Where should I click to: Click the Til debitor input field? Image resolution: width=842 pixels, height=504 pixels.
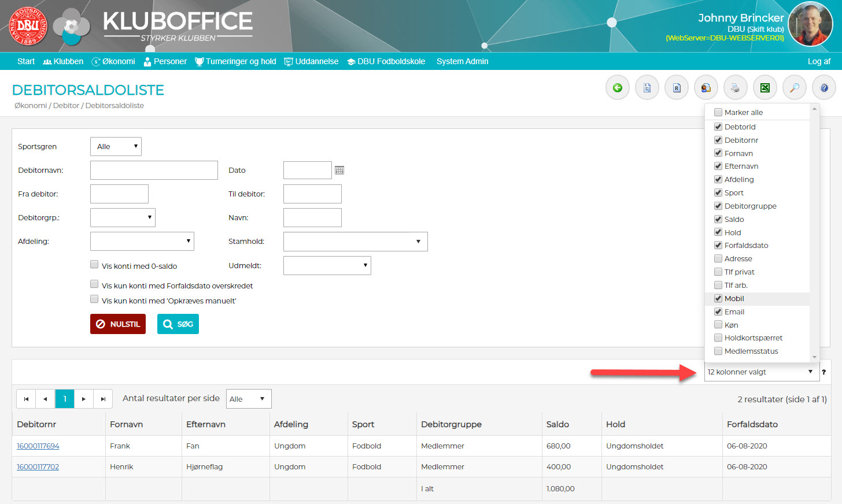tap(312, 194)
